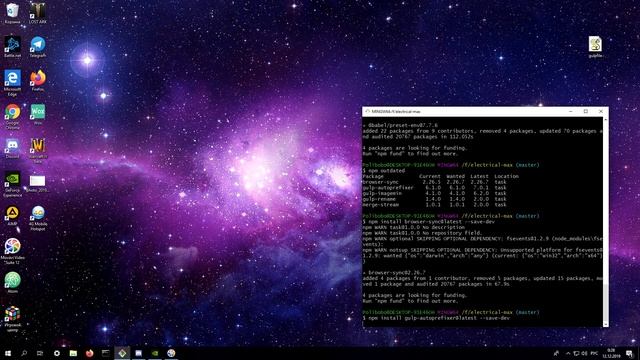The width and height of the screenshot is (640, 360).
Task: Click the Firefox icon on the taskbar
Action: [89, 353]
